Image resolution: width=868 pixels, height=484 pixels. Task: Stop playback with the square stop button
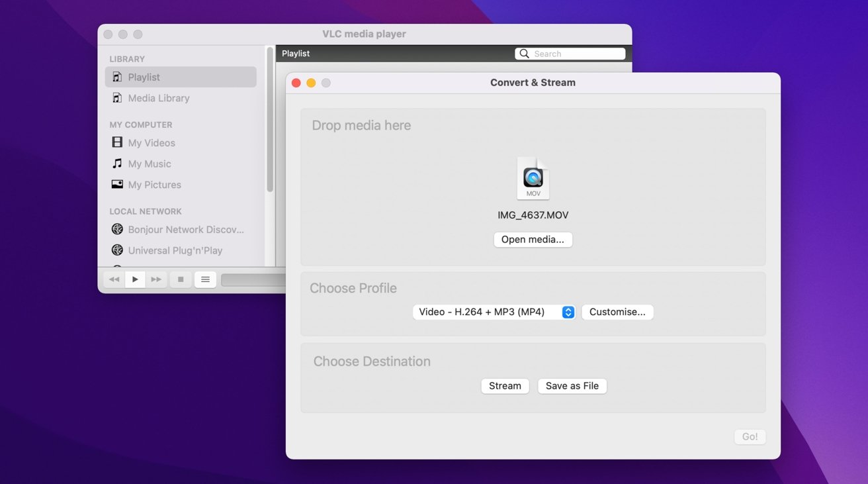pos(181,279)
